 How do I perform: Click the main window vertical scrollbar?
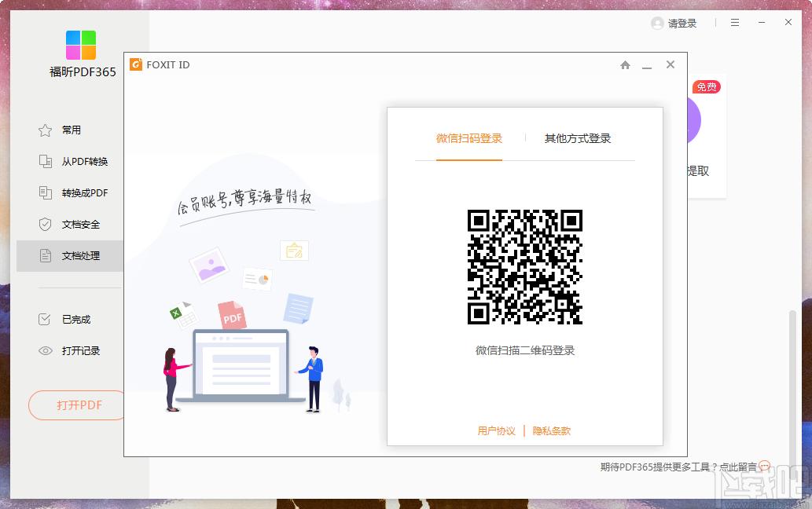click(x=792, y=388)
